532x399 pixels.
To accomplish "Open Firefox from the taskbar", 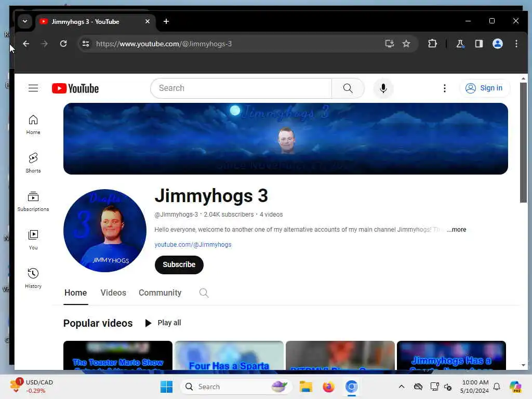I will [x=328, y=387].
